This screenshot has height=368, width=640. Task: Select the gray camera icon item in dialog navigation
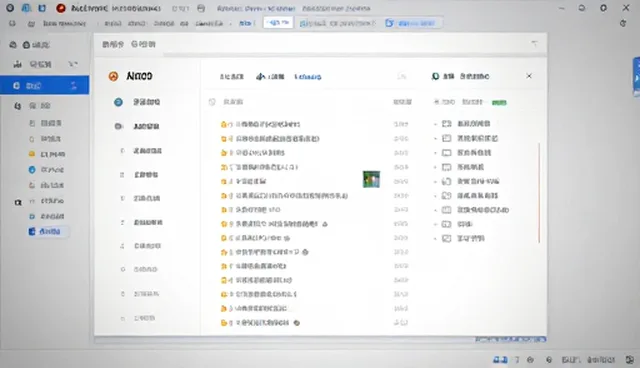(x=118, y=126)
